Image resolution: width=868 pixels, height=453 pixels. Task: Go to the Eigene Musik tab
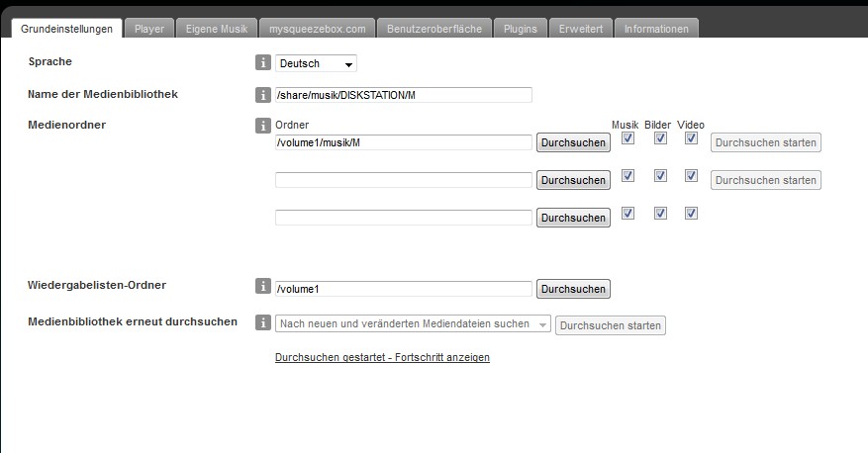(218, 29)
